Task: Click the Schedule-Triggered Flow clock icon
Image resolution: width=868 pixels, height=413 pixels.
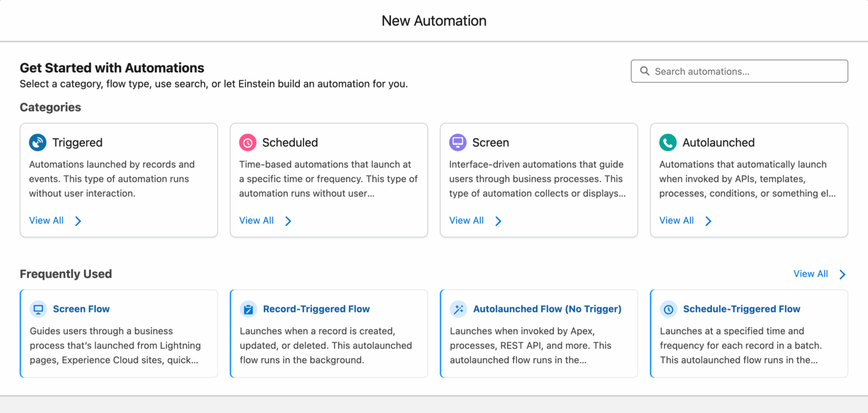Action: 669,309
